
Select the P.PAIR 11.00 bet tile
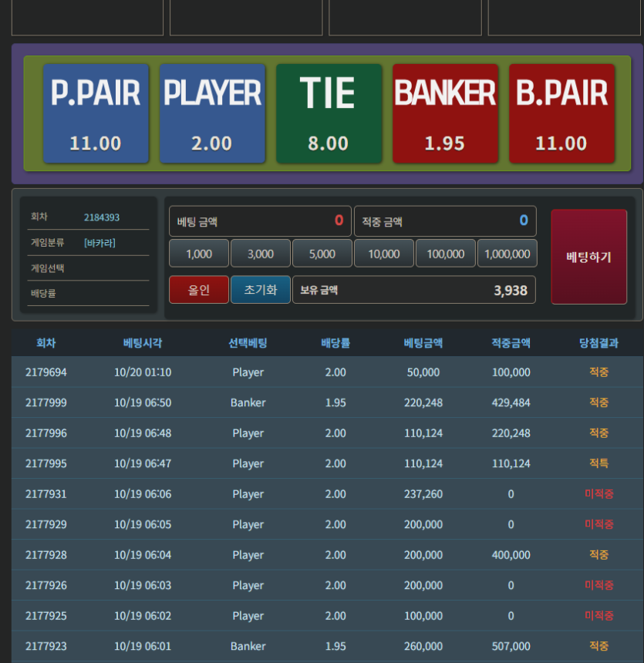pos(96,113)
